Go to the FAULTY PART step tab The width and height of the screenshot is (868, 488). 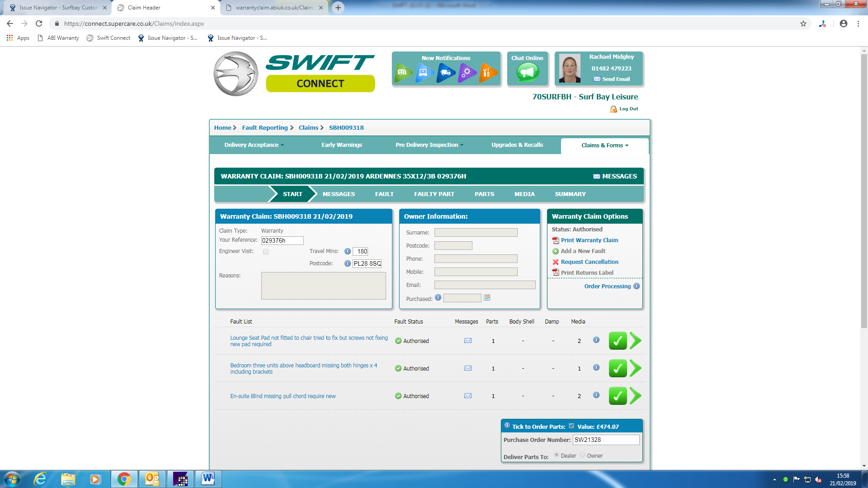pos(434,194)
